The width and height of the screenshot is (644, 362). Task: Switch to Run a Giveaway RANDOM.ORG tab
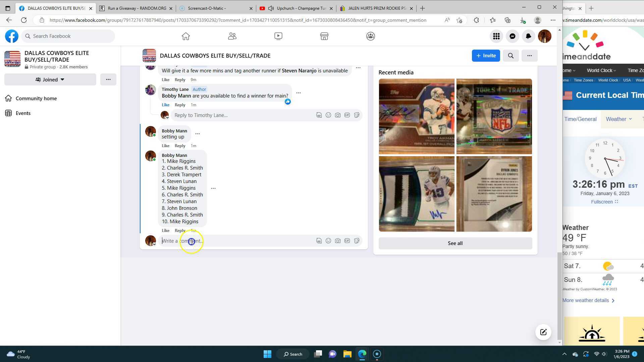[x=137, y=8]
